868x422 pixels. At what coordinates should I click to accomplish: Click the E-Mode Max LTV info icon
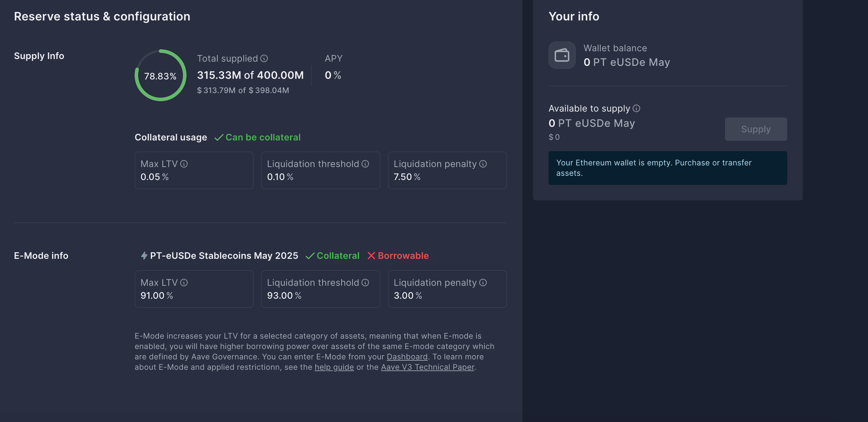[x=184, y=283]
